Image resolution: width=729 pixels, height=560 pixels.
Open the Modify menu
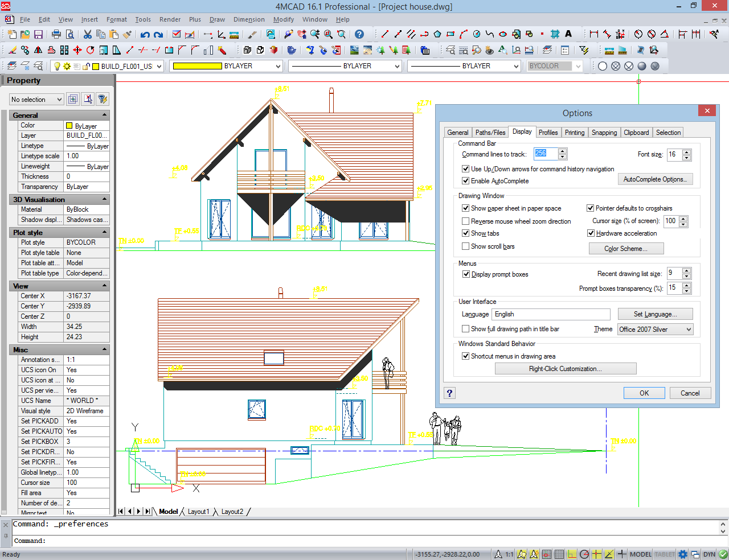pyautogui.click(x=284, y=19)
